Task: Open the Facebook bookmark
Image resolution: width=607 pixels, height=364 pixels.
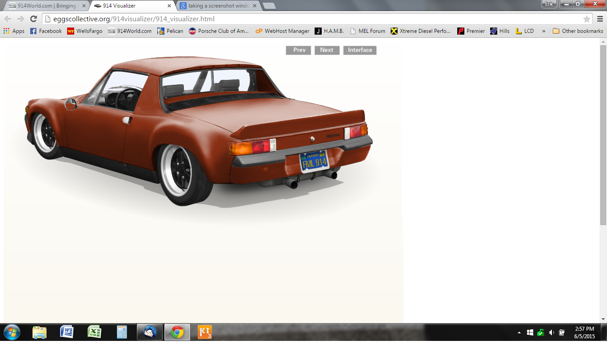Action: coord(46,31)
